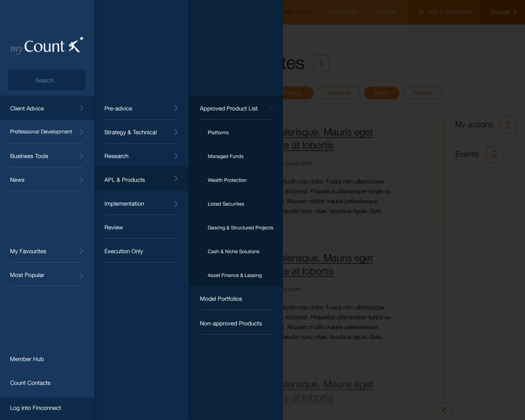Enable the Marketing filter pill

[338, 93]
